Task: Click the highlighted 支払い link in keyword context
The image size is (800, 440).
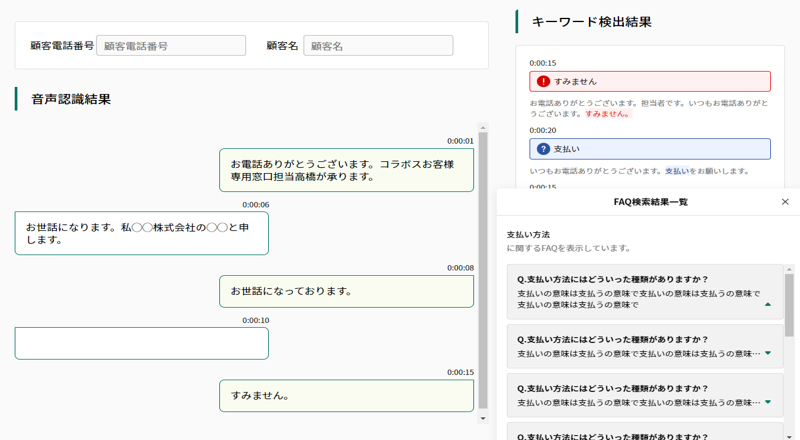Action: 677,171
